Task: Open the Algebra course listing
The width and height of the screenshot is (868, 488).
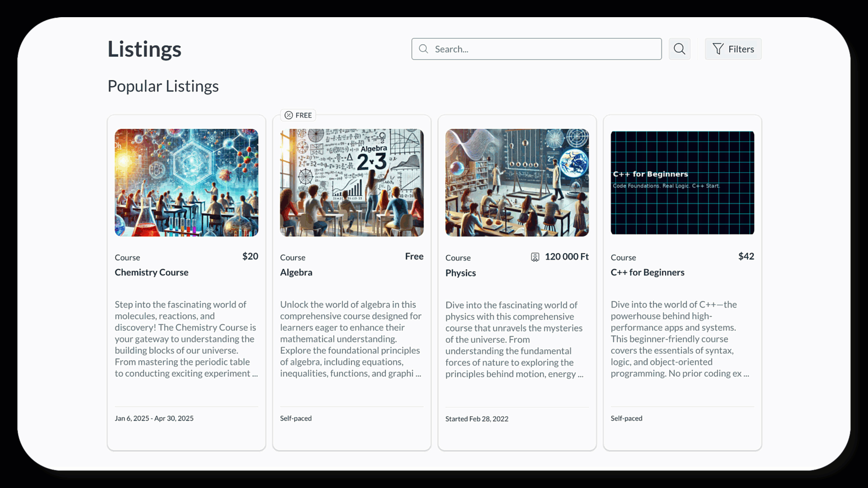Action: [296, 272]
